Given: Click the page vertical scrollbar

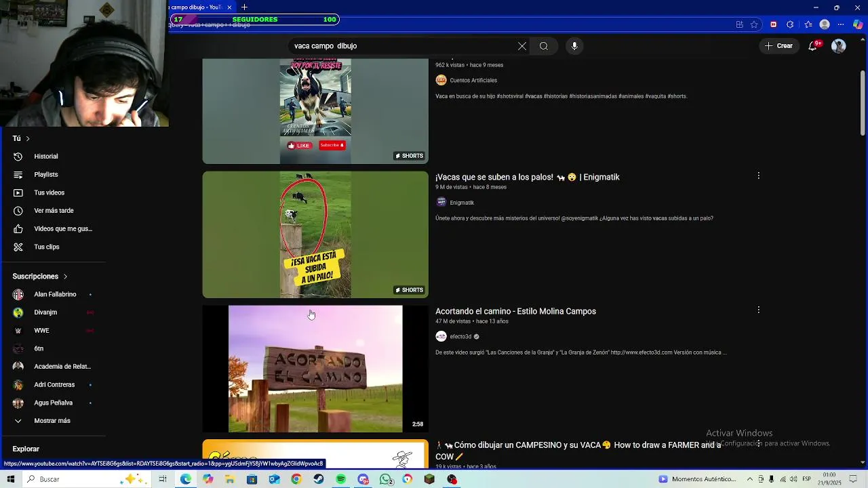Looking at the screenshot, I should [863, 102].
